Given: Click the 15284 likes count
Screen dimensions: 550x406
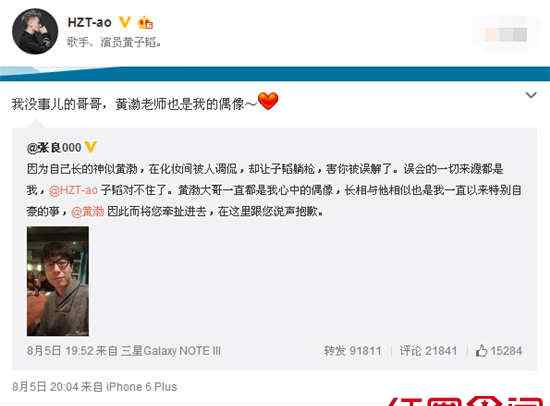Looking at the screenshot, I should click(x=506, y=351).
